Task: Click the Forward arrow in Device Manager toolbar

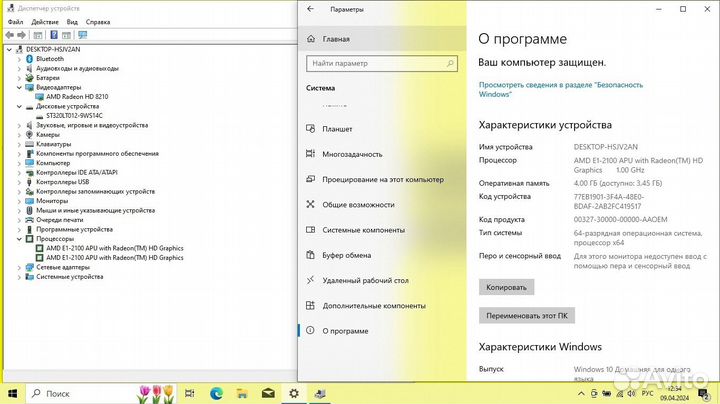Action: [x=21, y=35]
